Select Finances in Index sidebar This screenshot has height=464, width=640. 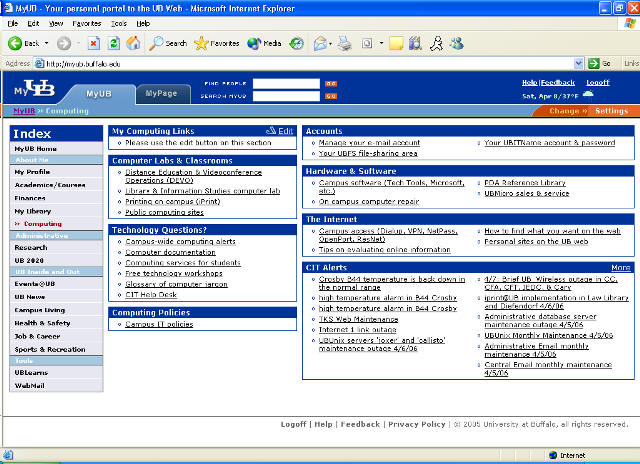click(x=56, y=198)
